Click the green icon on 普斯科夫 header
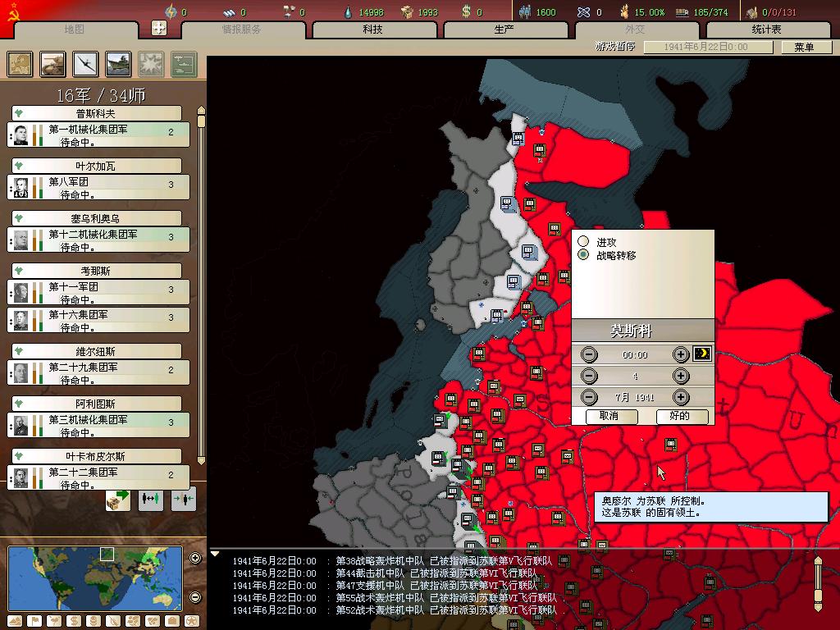 [x=19, y=113]
